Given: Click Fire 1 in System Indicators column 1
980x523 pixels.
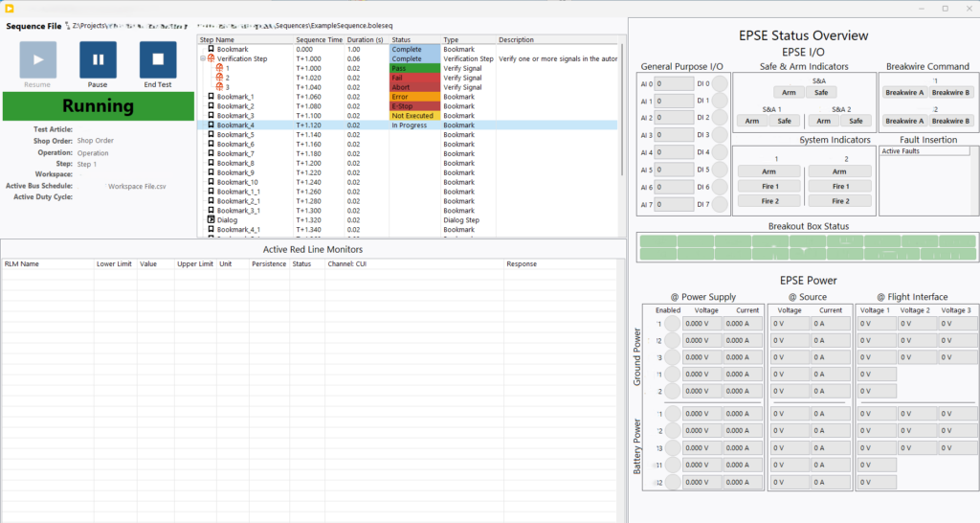Looking at the screenshot, I should point(769,186).
